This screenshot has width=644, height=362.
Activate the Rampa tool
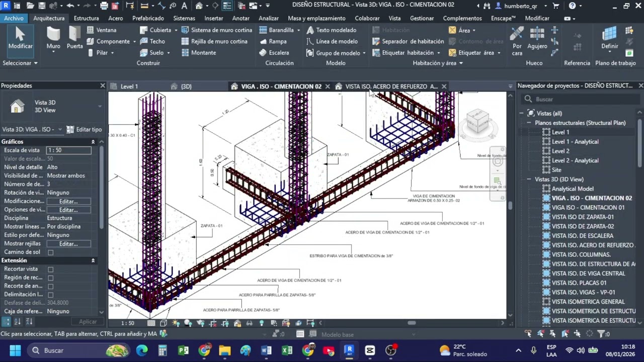pyautogui.click(x=272, y=41)
